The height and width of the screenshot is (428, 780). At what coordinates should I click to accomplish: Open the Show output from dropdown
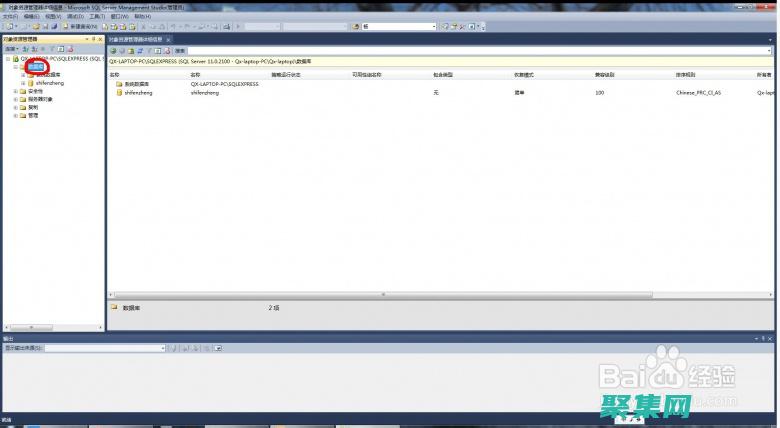tap(105, 348)
